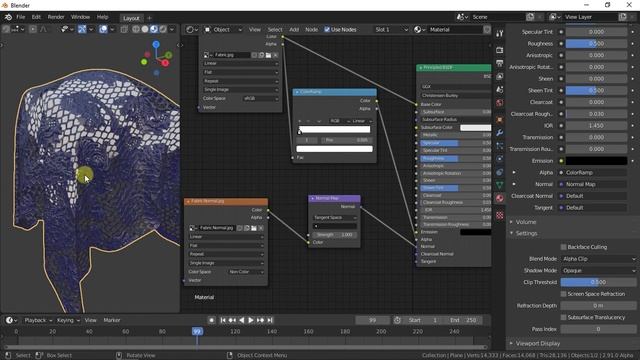The width and height of the screenshot is (640, 360).
Task: Open the File menu
Action: click(x=20, y=17)
